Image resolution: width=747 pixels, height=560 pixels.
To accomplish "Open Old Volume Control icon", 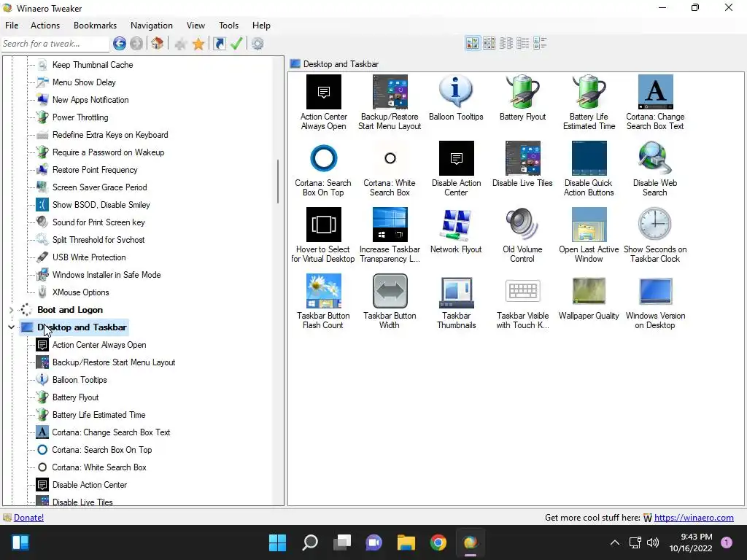I will [x=522, y=225].
